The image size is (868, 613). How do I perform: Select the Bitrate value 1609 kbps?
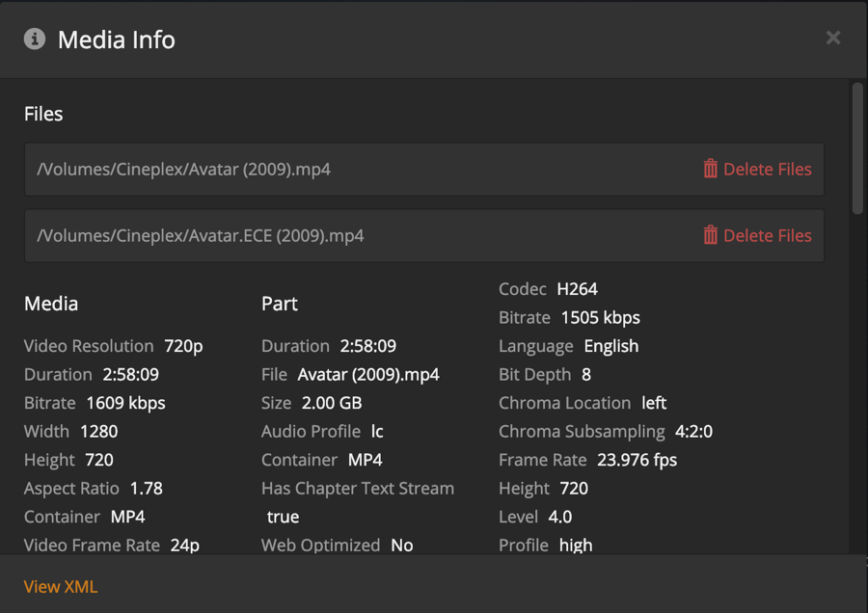(x=125, y=403)
